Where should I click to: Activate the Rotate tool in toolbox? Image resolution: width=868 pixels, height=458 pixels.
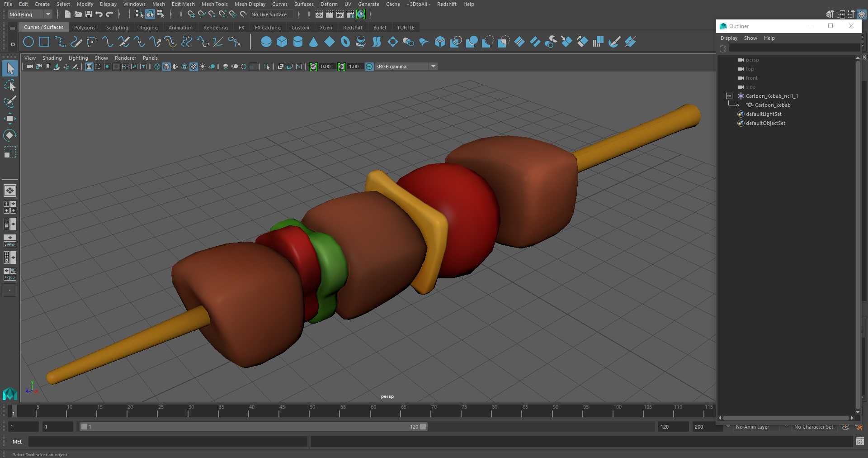point(10,135)
